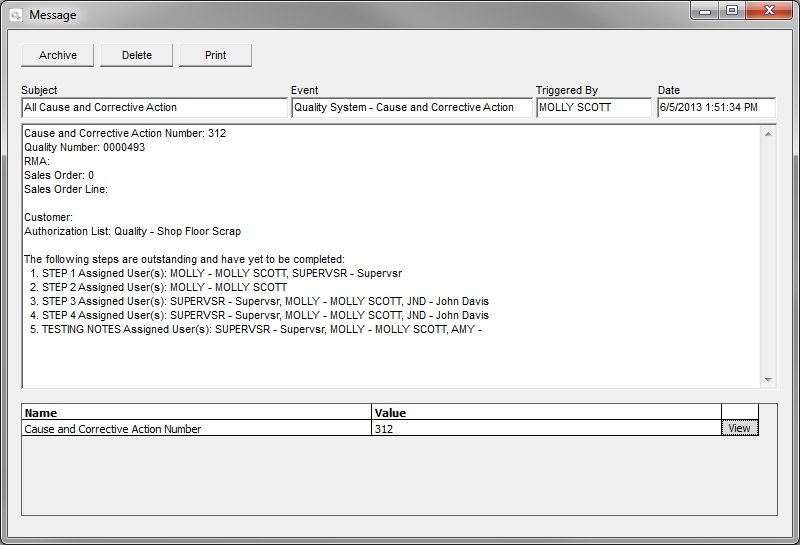Viewport: 800px width, 545px height.
Task: Click the 'RMA:' line
Action: coord(37,162)
